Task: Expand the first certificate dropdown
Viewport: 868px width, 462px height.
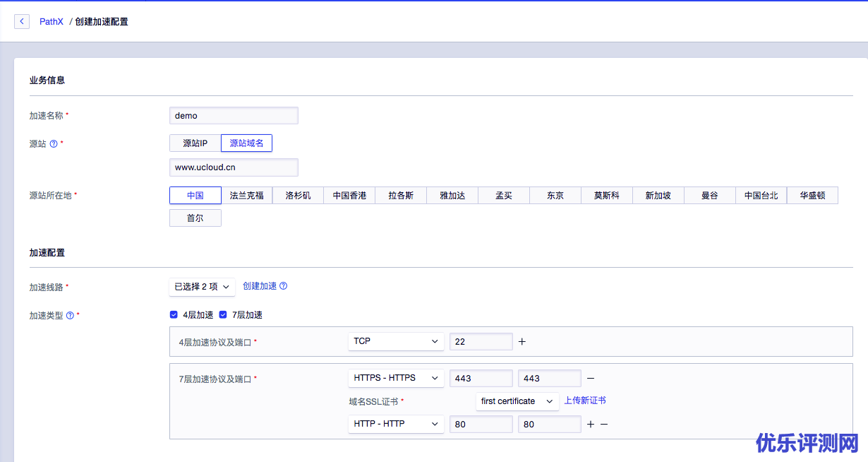Action: point(517,401)
